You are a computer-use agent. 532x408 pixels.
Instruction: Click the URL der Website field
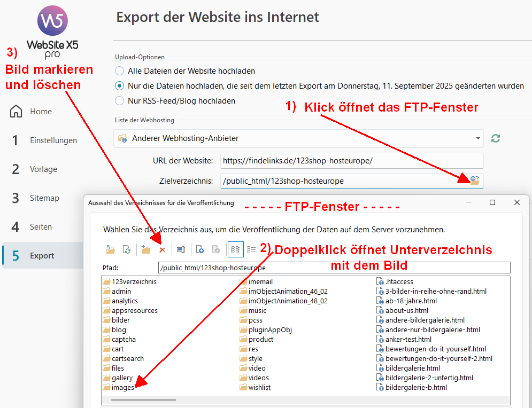point(352,161)
